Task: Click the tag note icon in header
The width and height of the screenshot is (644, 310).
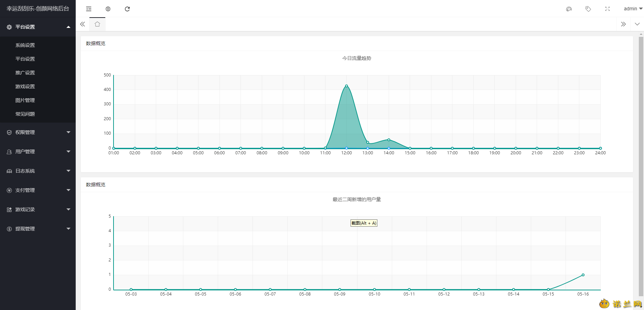Action: click(588, 9)
